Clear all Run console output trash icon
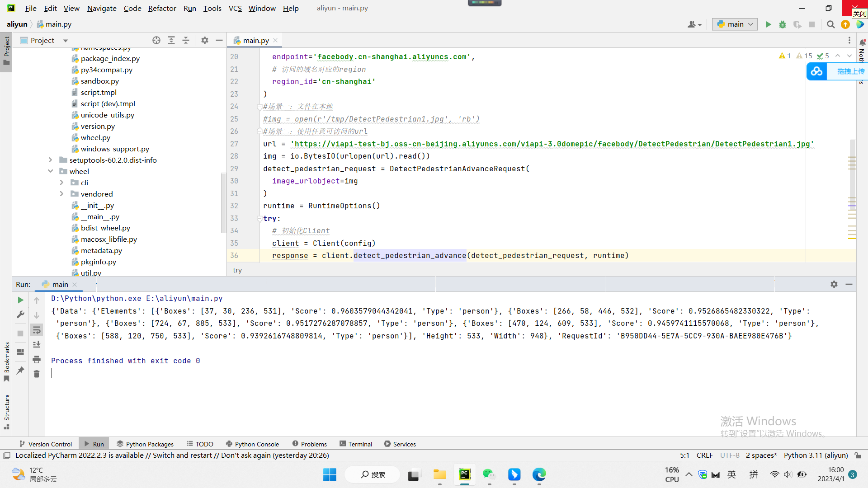 click(37, 374)
